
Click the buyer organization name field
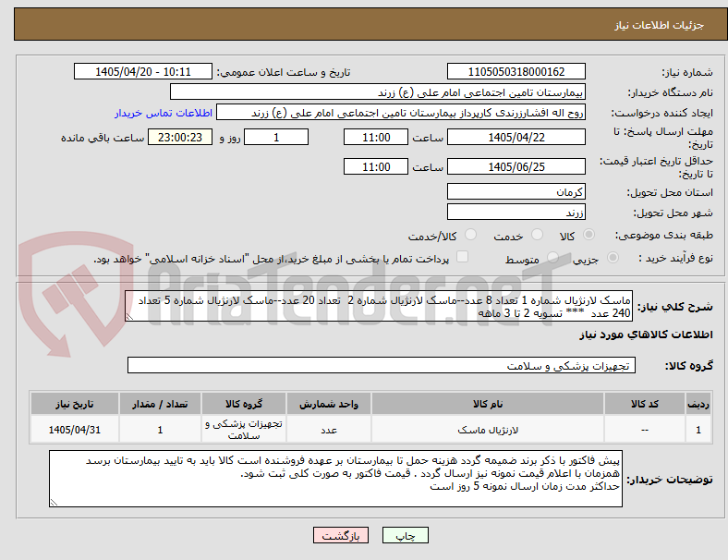378,91
